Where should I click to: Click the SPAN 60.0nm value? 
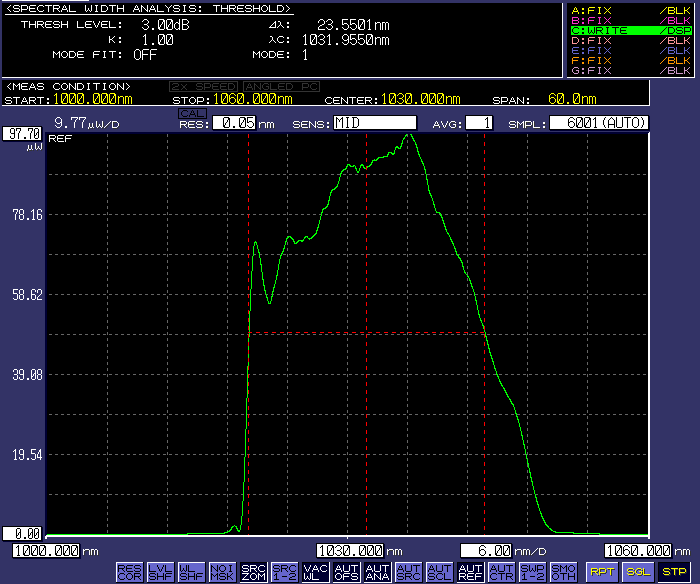click(x=572, y=99)
